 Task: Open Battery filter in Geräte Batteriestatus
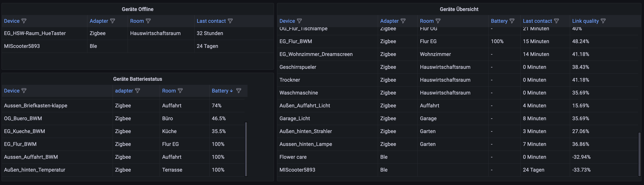[x=239, y=91]
